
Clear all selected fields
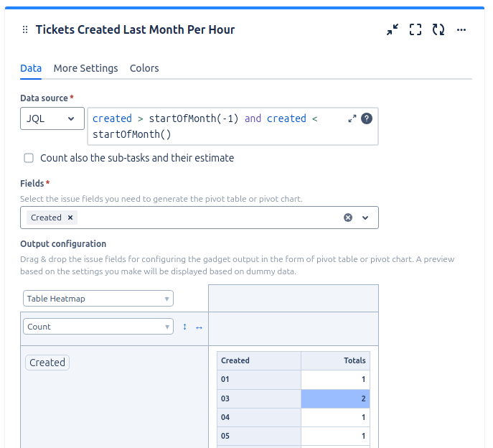pyautogui.click(x=348, y=218)
